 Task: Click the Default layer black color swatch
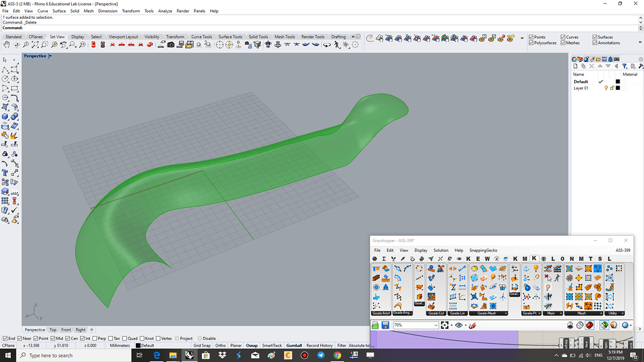[618, 82]
